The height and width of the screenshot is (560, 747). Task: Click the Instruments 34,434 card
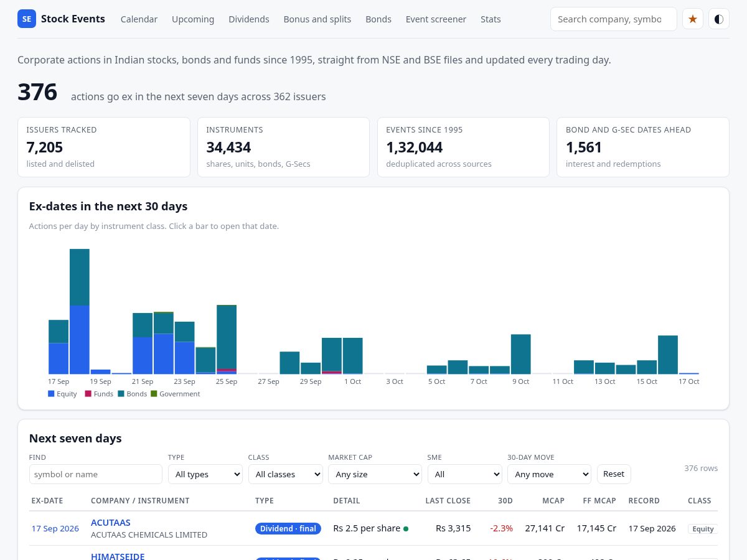[x=284, y=147]
